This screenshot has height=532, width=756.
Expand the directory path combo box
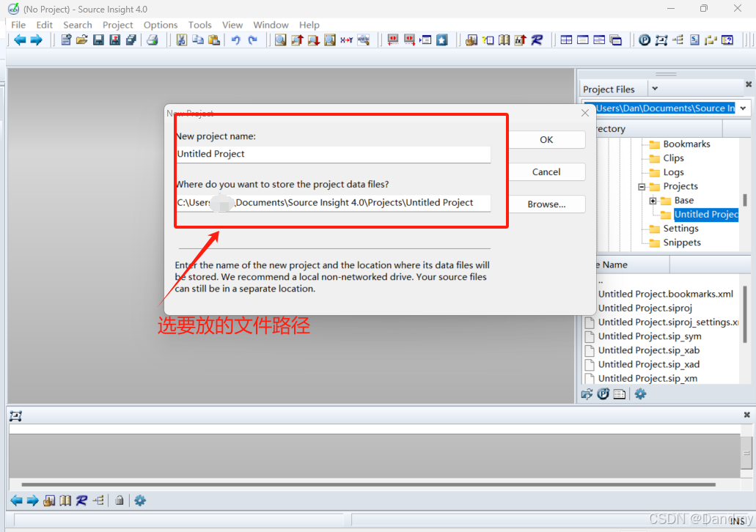[743, 108]
